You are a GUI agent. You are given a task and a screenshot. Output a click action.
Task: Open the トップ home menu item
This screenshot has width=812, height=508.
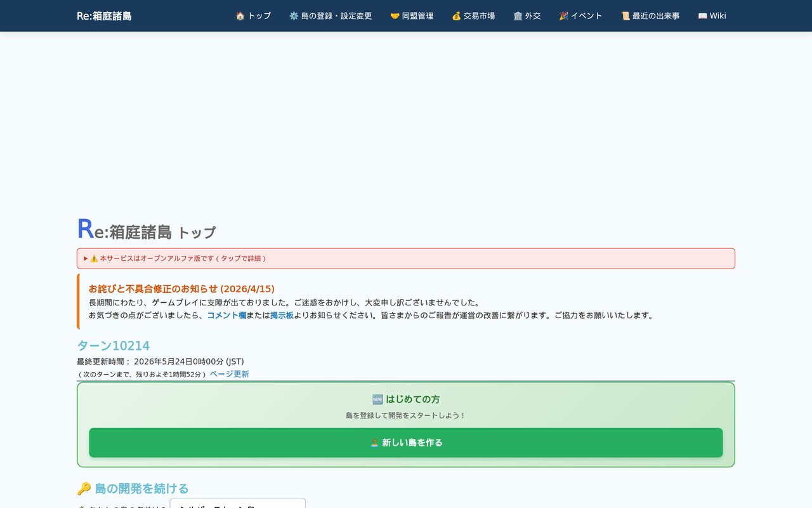point(253,16)
